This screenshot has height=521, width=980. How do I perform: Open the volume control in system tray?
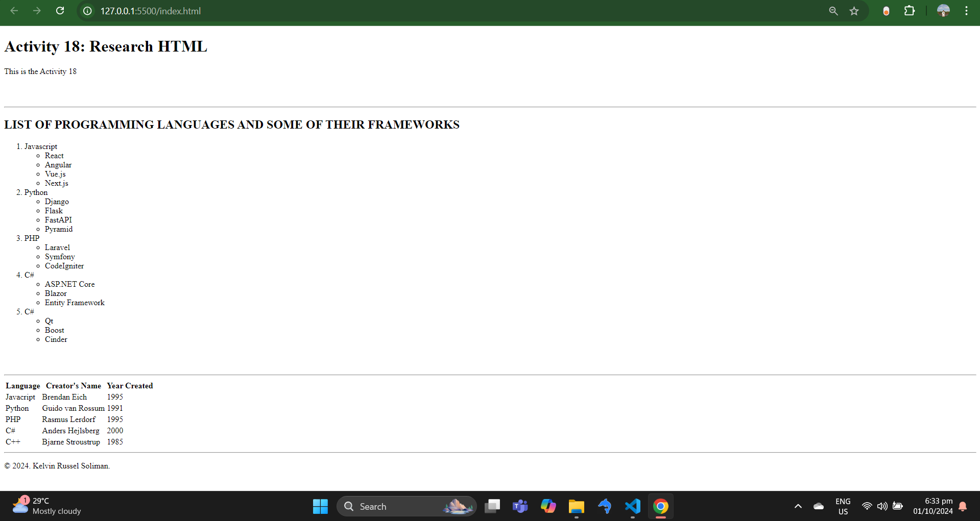[x=882, y=506]
